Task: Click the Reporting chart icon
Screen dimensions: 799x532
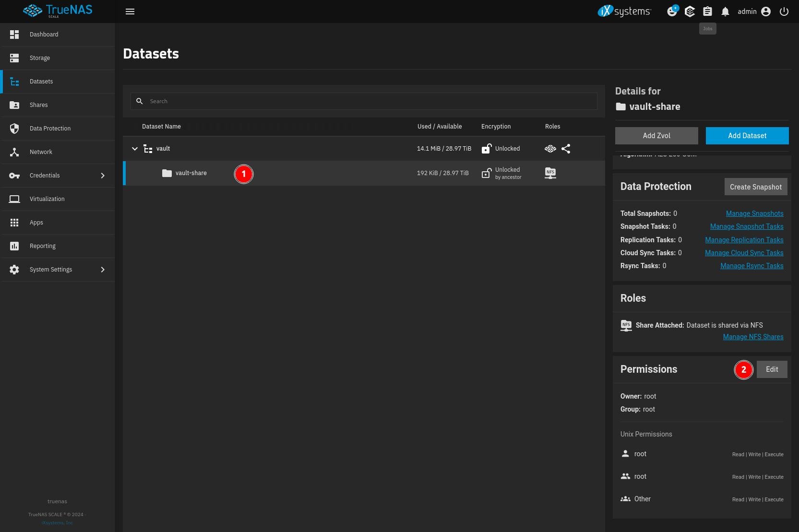Action: [14, 246]
